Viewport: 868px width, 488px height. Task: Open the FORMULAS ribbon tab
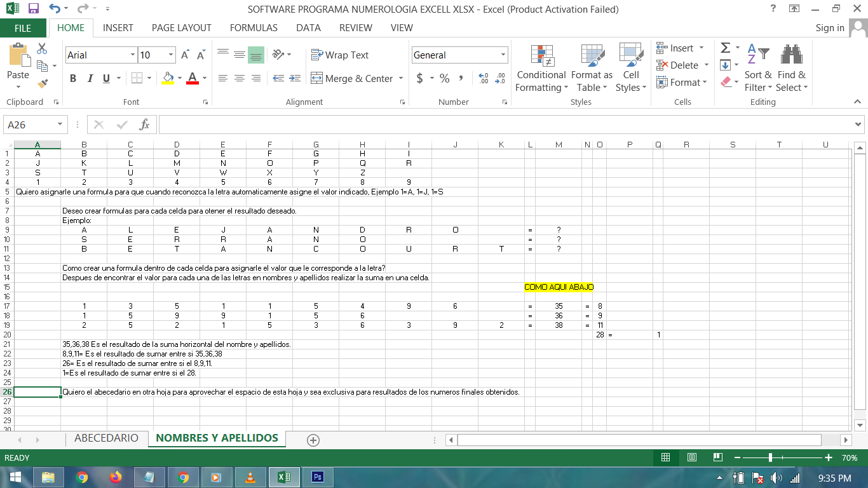point(254,28)
